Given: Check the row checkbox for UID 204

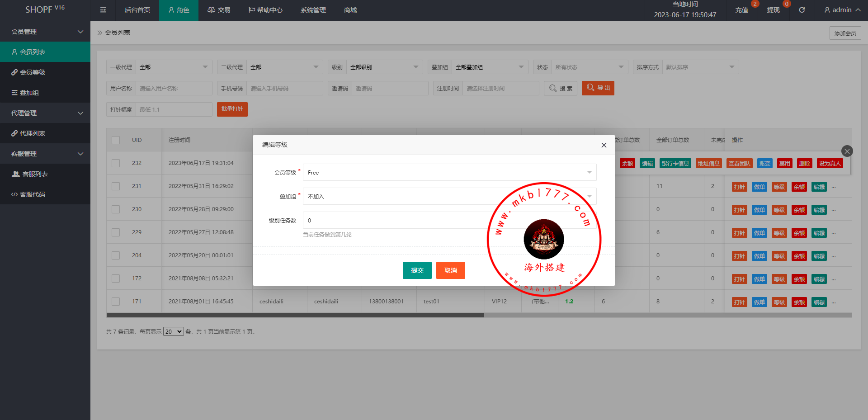Looking at the screenshot, I should click(x=116, y=255).
